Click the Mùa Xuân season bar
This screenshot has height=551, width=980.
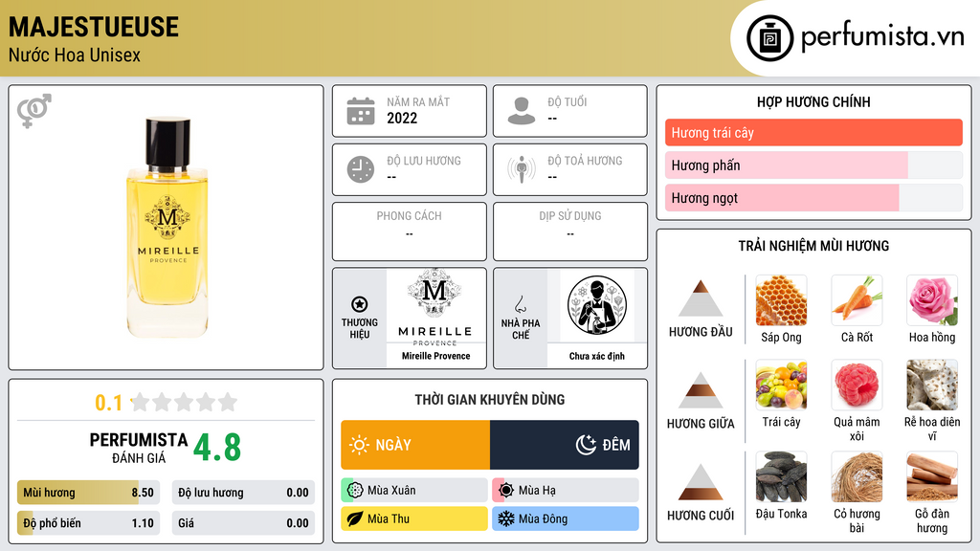[414, 491]
